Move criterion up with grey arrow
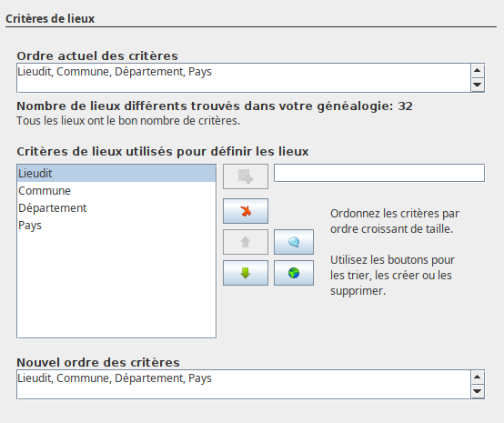The width and height of the screenshot is (504, 423). (x=246, y=242)
